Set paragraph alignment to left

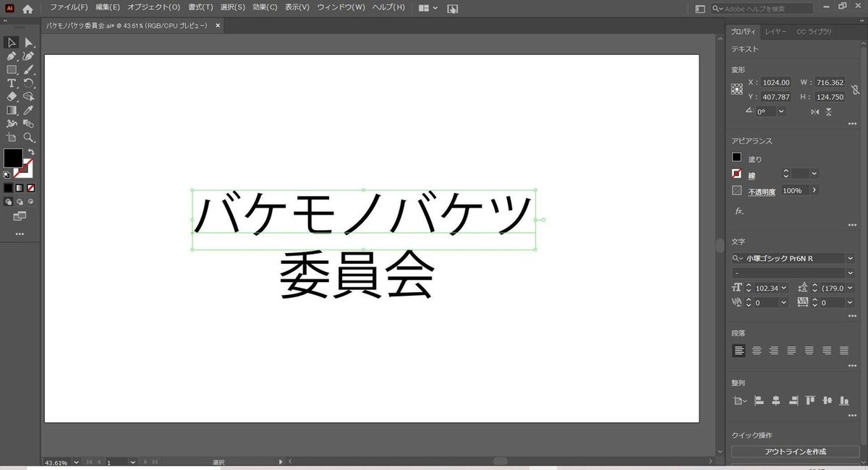point(739,350)
